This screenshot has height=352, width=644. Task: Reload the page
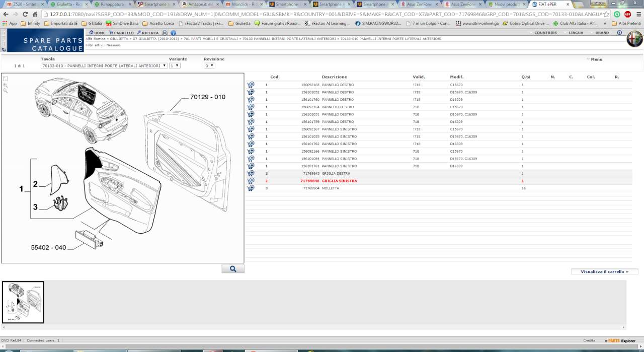(x=25, y=14)
